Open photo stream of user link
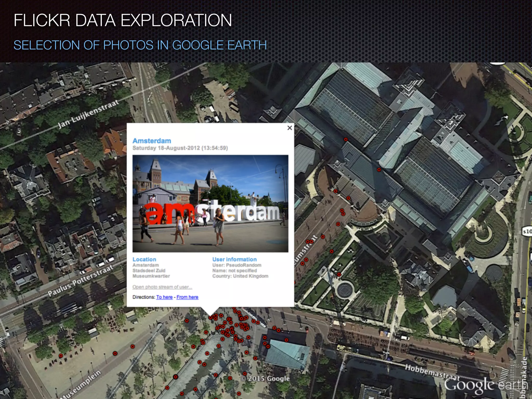Screen dimensions: 532x399 (162, 287)
